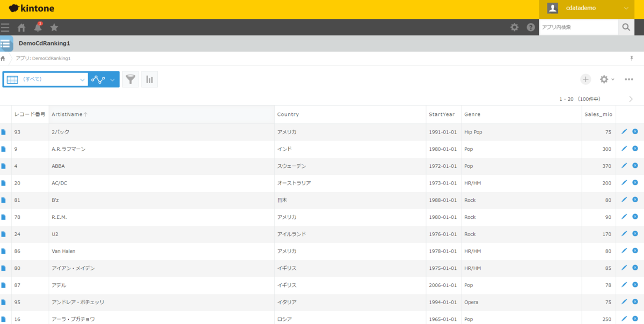Screen dimensions: 644x324
Task: Open the three-dots options menu
Action: click(629, 79)
